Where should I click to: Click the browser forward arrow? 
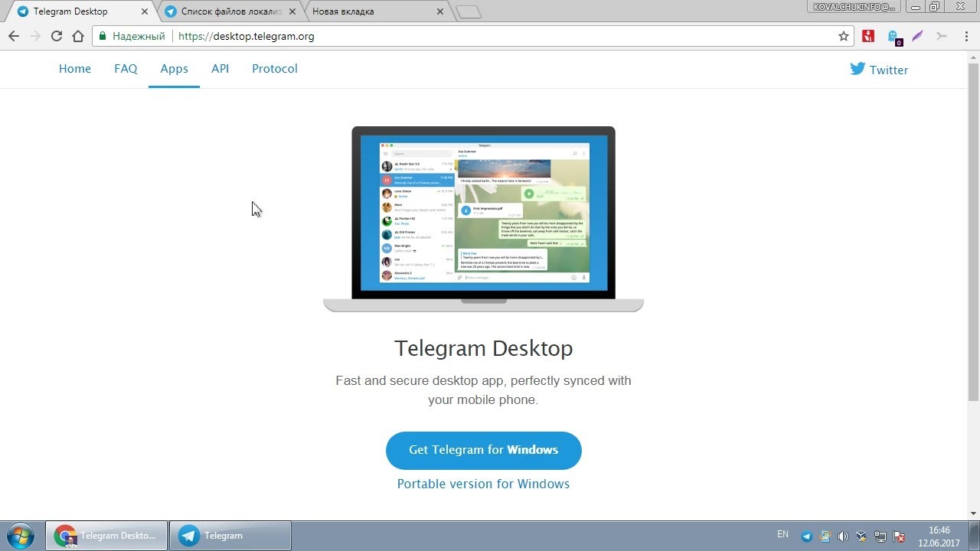[34, 36]
